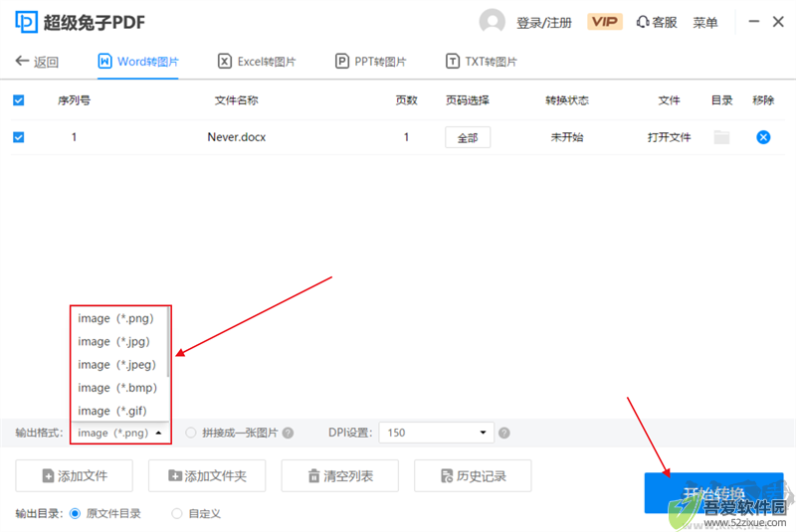Open 历史记录 history
The image size is (796, 532).
474,475
